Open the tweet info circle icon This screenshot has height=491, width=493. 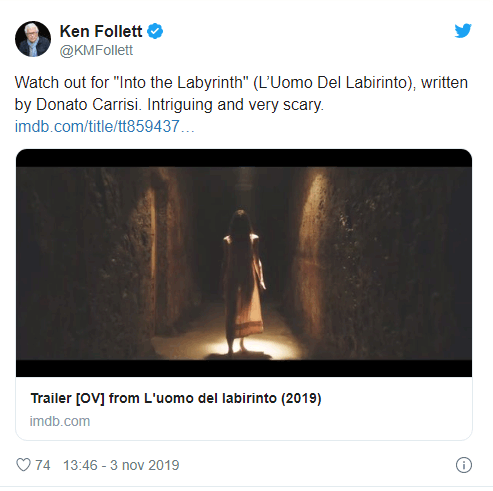click(x=464, y=465)
